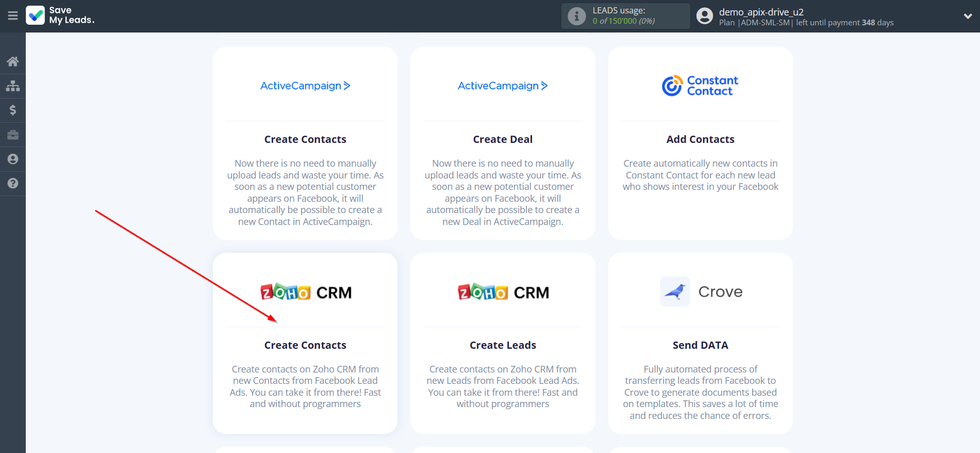980x453 pixels.
Task: Open the Crove Send DATA template
Action: [x=700, y=343]
